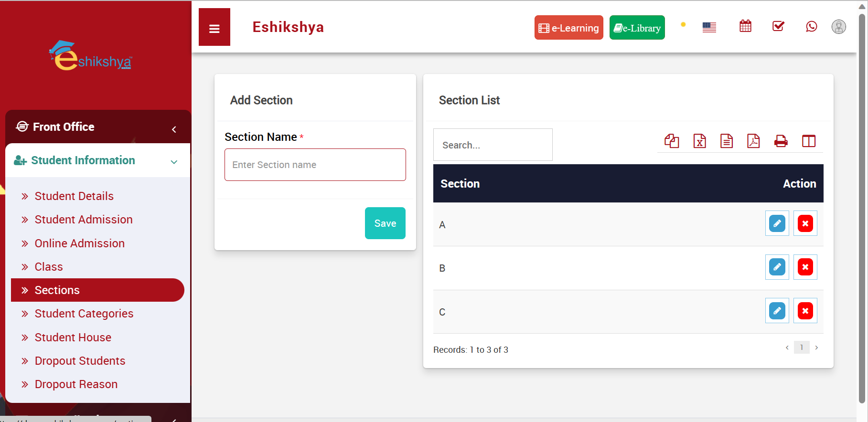Open Student Categories menu item
The width and height of the screenshot is (868, 422).
coord(84,314)
